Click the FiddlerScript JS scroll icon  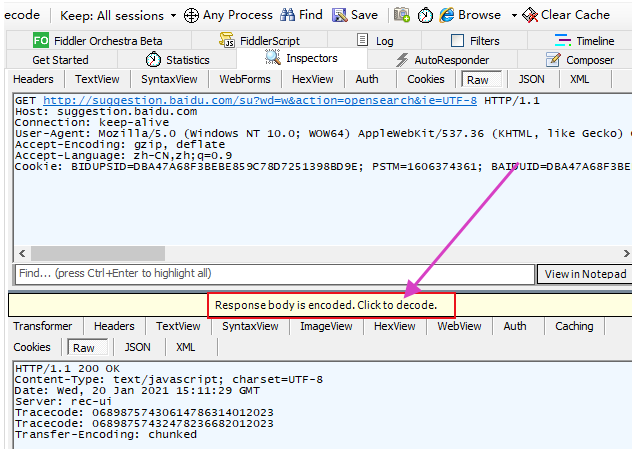(x=227, y=40)
